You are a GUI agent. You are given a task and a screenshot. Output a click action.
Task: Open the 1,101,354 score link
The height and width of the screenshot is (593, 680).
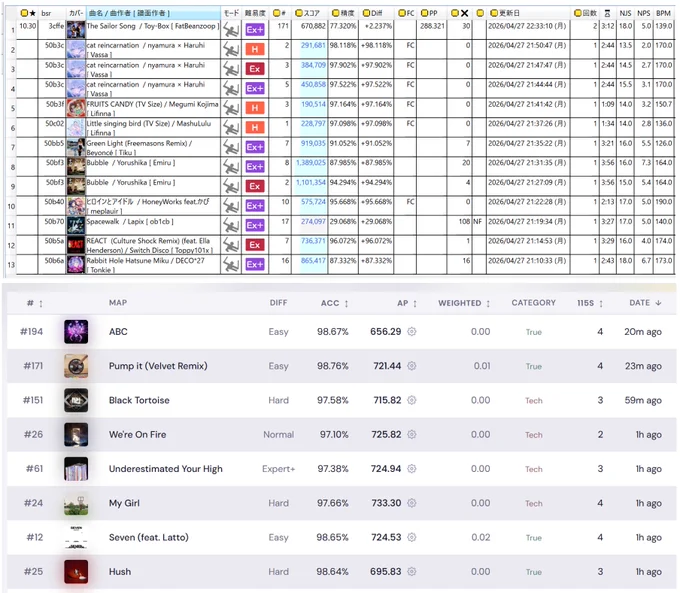point(311,182)
